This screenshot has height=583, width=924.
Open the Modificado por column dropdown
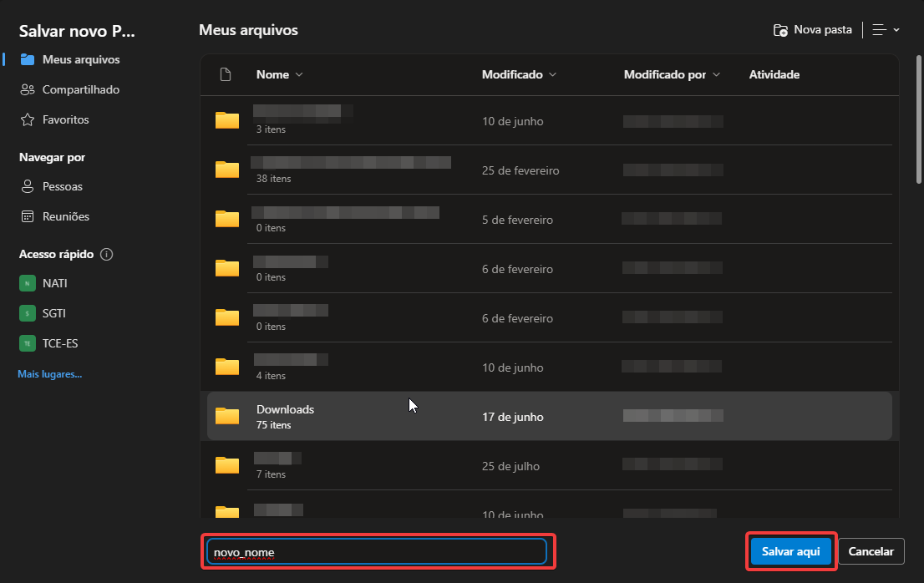pos(716,74)
